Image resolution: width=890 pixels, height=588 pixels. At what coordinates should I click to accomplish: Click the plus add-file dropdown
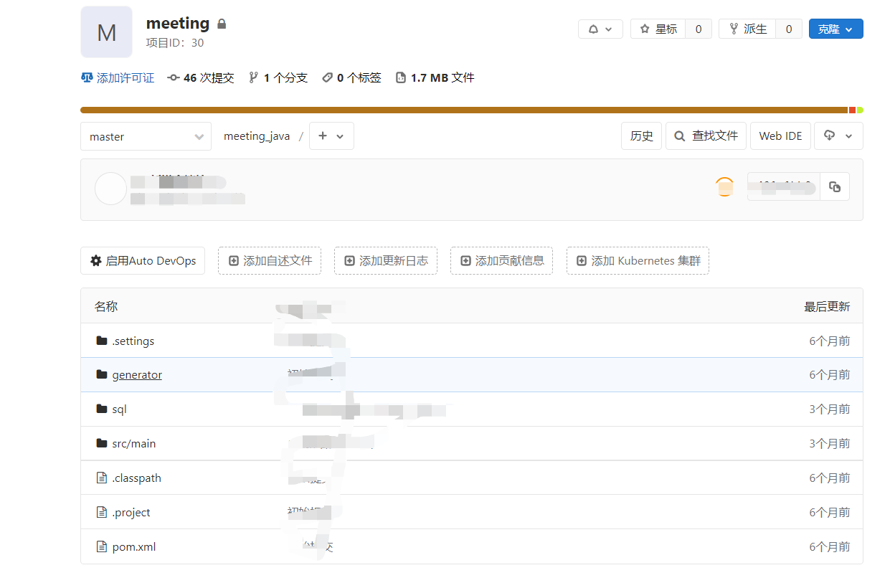coord(331,136)
